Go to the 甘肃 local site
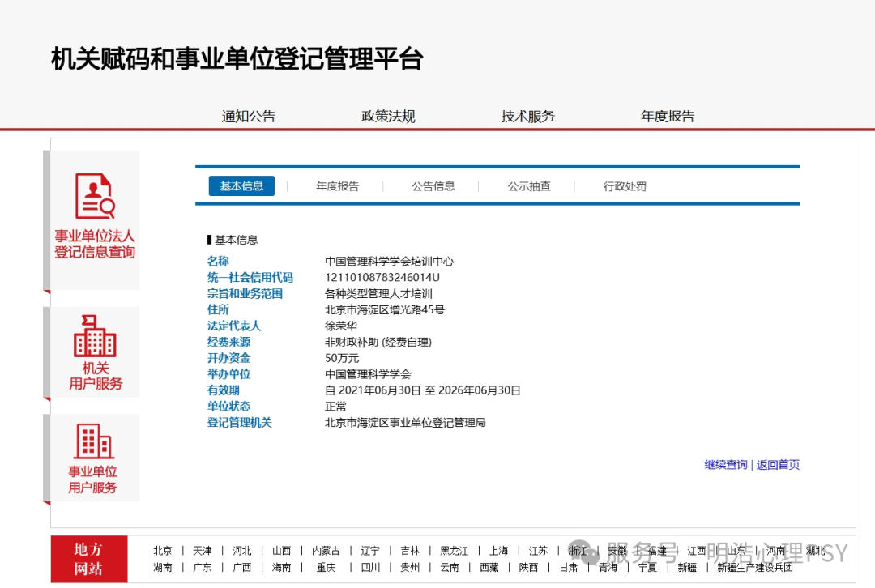Viewport: 875px width, 588px height. pos(568,568)
